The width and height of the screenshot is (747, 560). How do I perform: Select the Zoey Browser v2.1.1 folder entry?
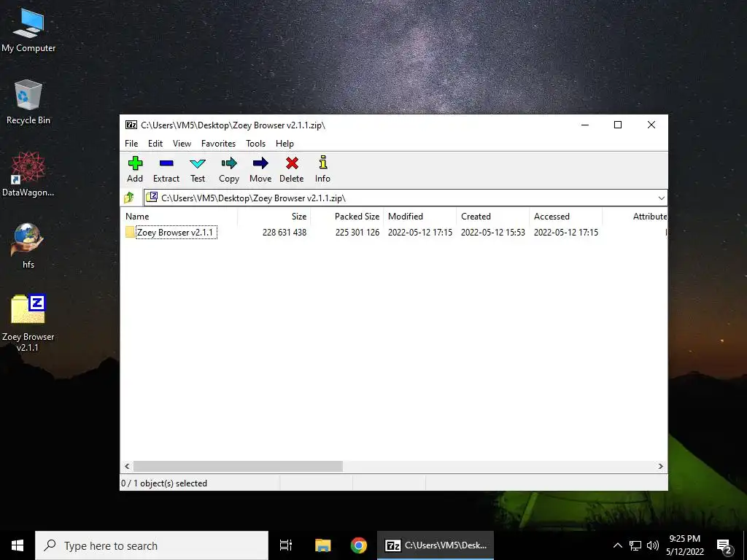[x=175, y=233]
